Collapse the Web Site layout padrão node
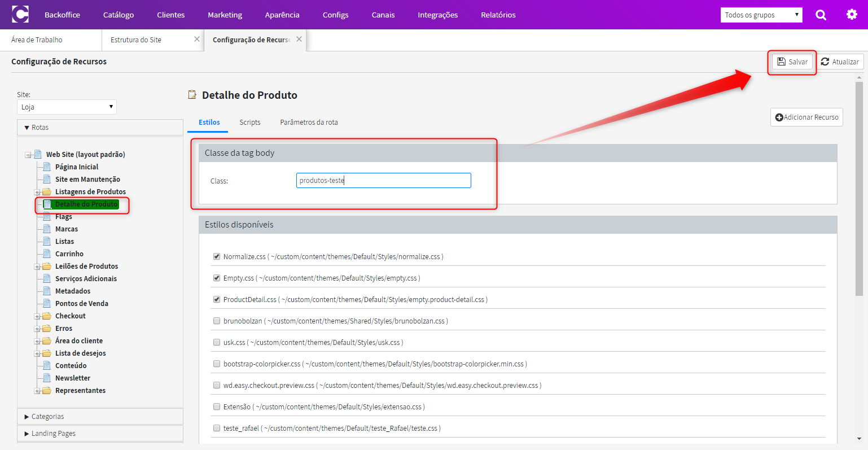Image resolution: width=868 pixels, height=450 pixels. tap(28, 155)
